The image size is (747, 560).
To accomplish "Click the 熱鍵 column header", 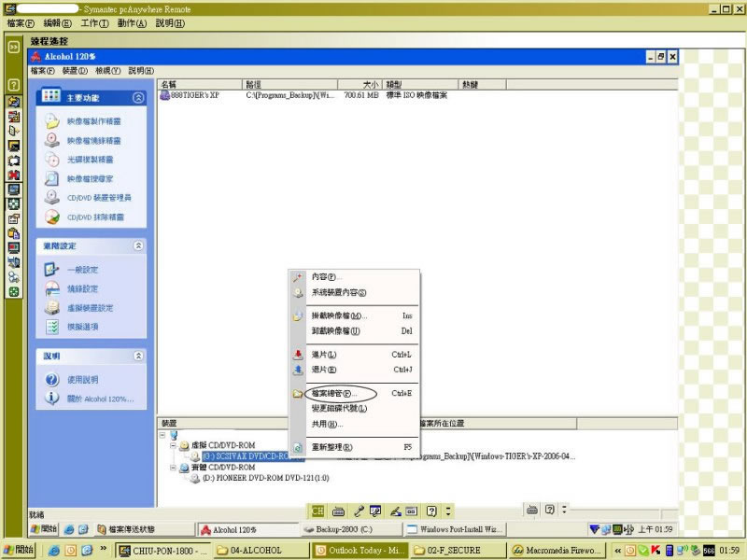I will point(482,84).
